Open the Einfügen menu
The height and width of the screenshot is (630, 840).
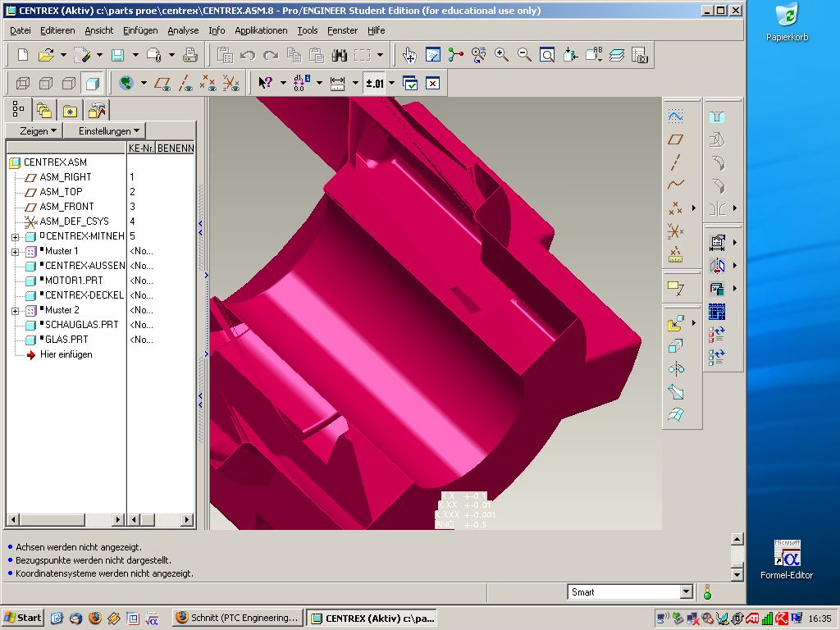(x=140, y=30)
